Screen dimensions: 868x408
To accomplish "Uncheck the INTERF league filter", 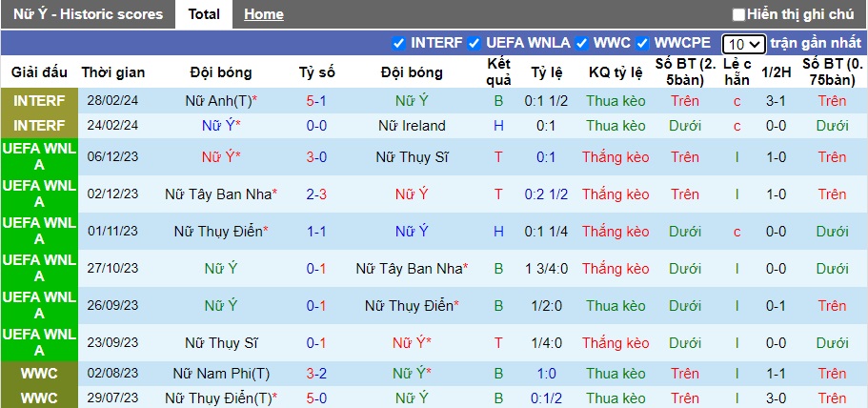I will point(399,43).
